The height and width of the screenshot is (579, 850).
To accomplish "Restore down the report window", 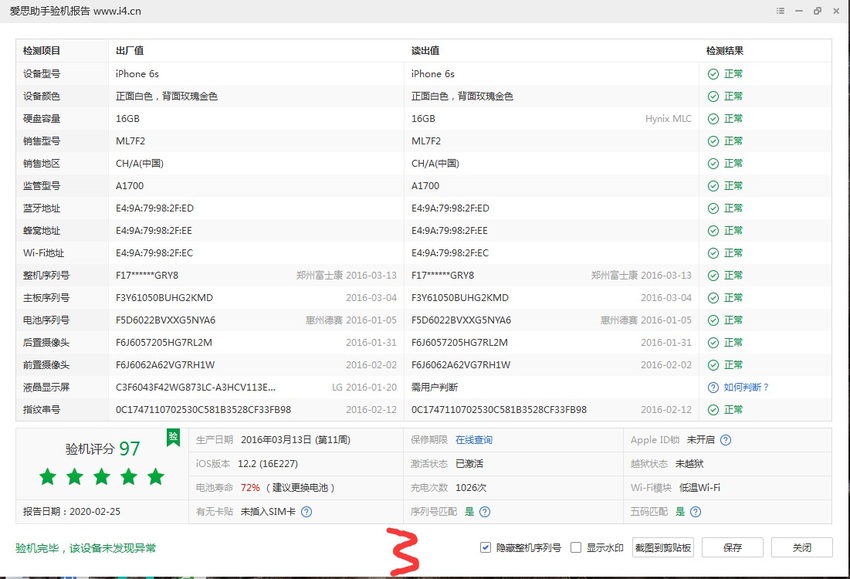I will 817,11.
